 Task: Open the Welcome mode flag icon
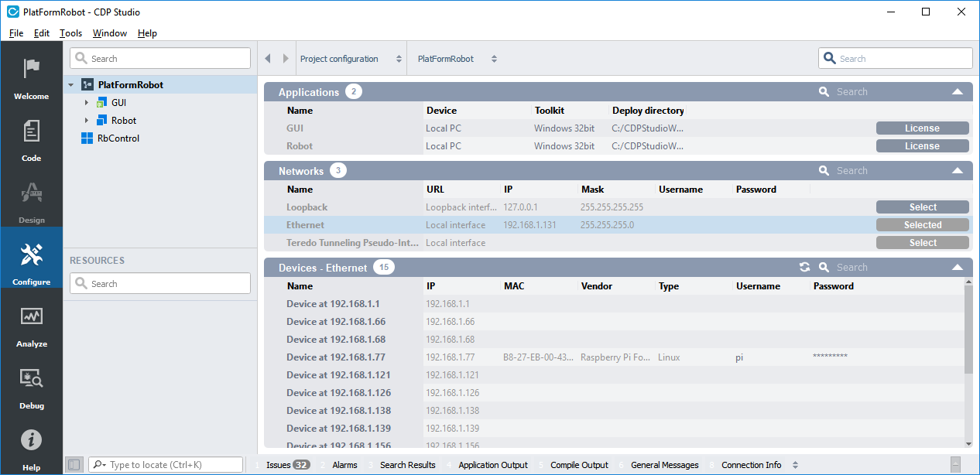coord(31,68)
